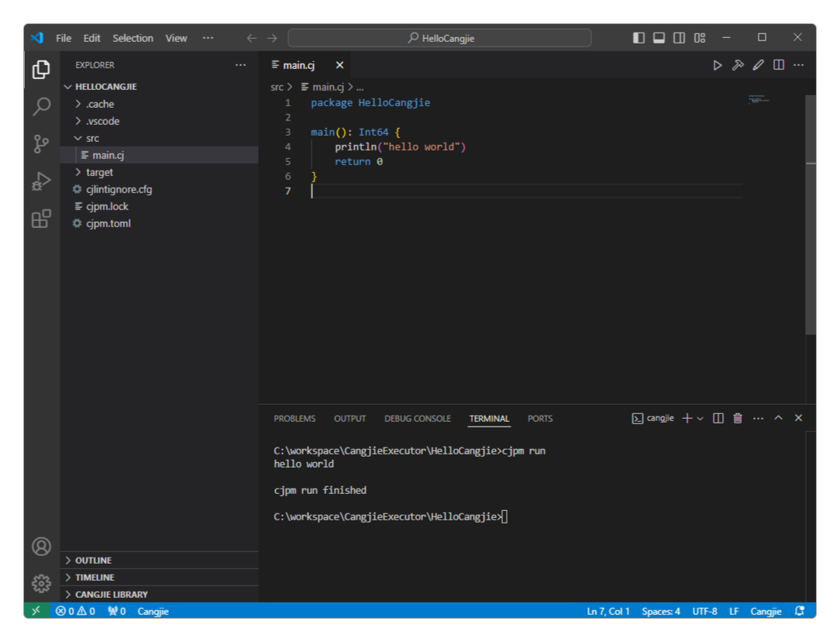The image size is (840, 642).
Task: Click the pencil icon in editor toolbar
Action: 758,65
